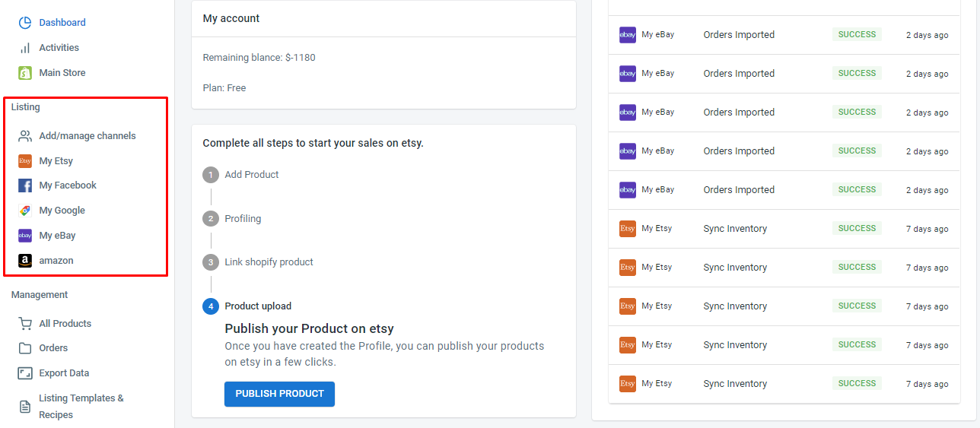Select step 2 Profiling
980x428 pixels.
(242, 219)
